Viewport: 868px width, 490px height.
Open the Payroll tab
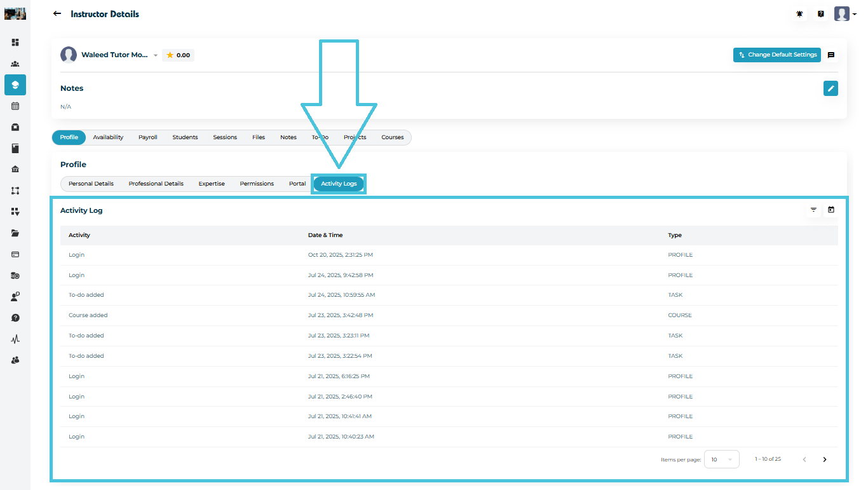(147, 137)
